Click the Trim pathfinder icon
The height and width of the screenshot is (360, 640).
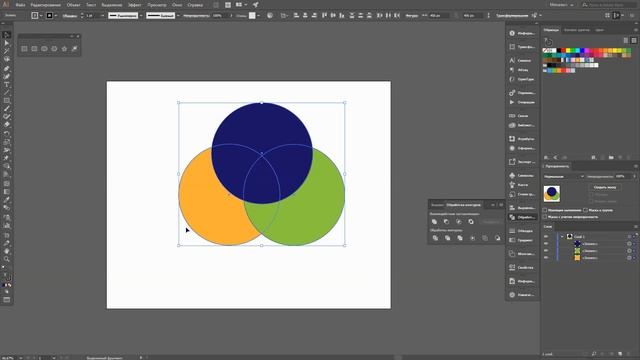[447, 238]
